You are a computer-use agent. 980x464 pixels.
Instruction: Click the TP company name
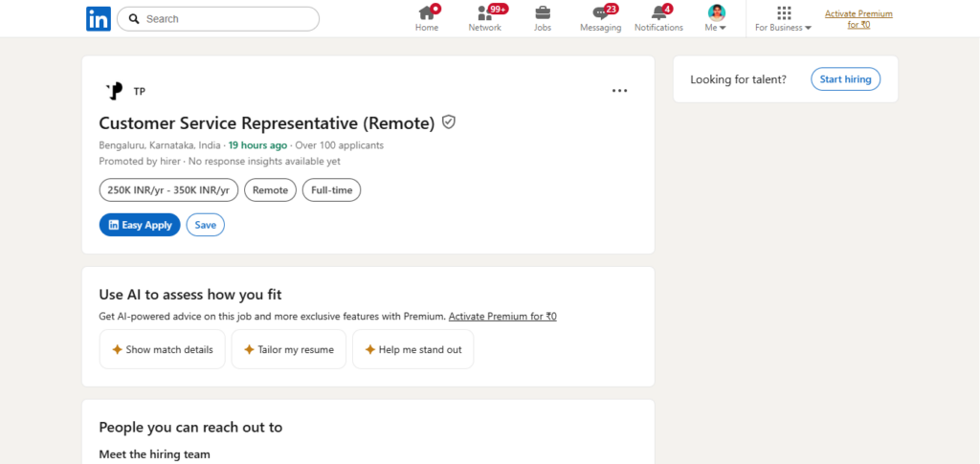(140, 92)
